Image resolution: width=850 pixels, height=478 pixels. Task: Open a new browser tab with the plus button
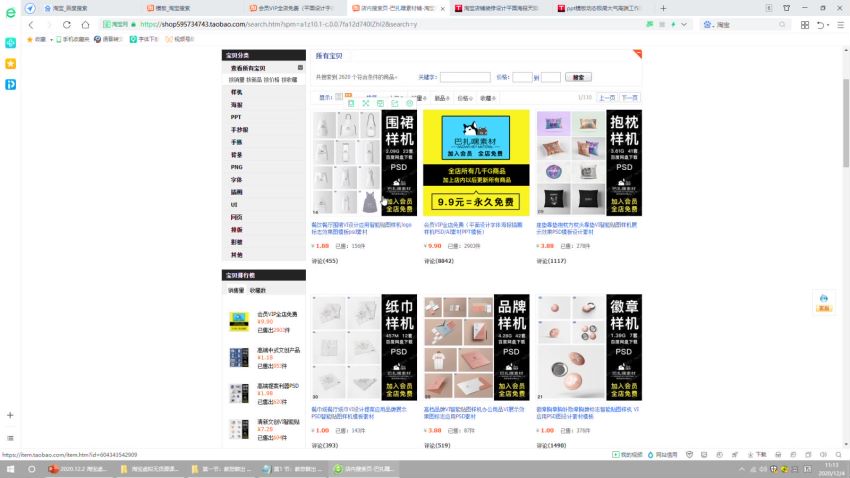tap(663, 8)
